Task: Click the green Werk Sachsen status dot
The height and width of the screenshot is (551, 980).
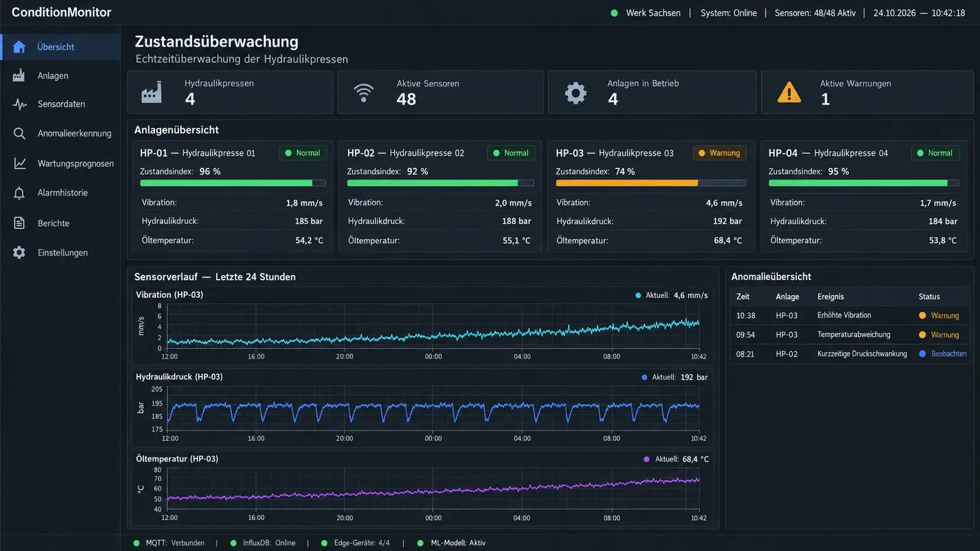Action: pyautogui.click(x=614, y=13)
